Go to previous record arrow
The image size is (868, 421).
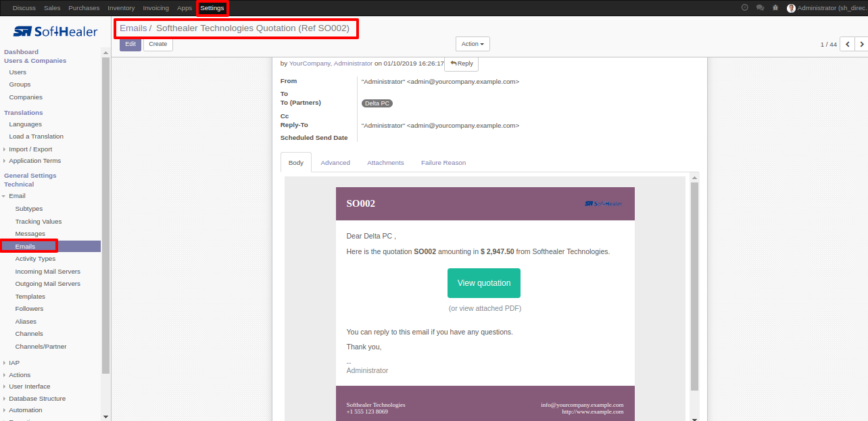[848, 44]
